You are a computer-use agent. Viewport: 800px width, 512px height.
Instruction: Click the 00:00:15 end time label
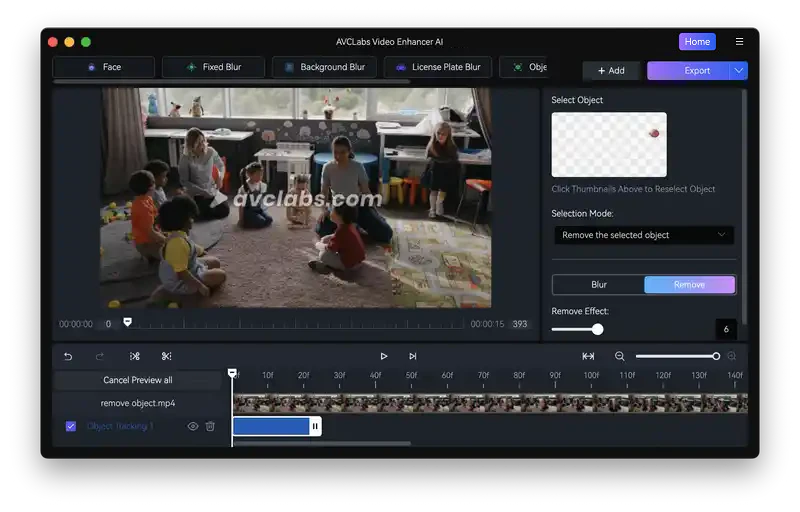coord(487,324)
